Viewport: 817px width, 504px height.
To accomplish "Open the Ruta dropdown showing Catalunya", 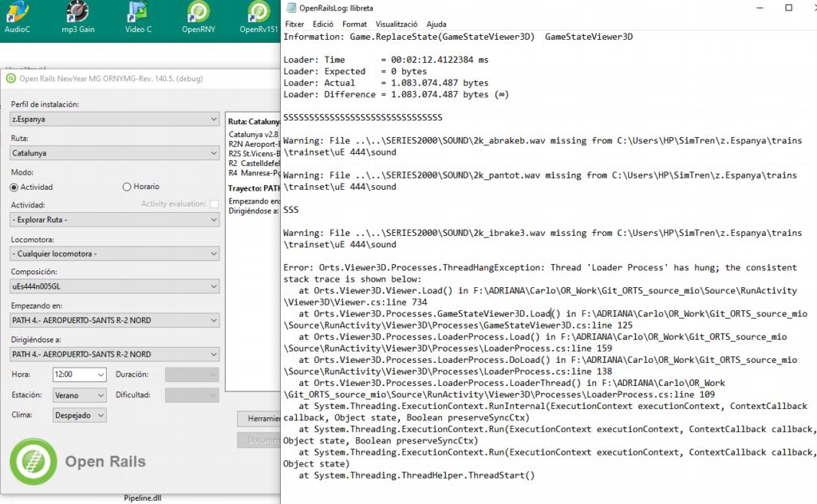I will click(x=114, y=153).
